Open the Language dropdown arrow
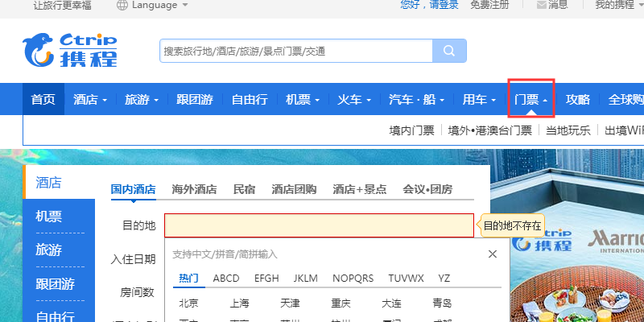Viewport: 644px width, 322px height. coord(185,5)
